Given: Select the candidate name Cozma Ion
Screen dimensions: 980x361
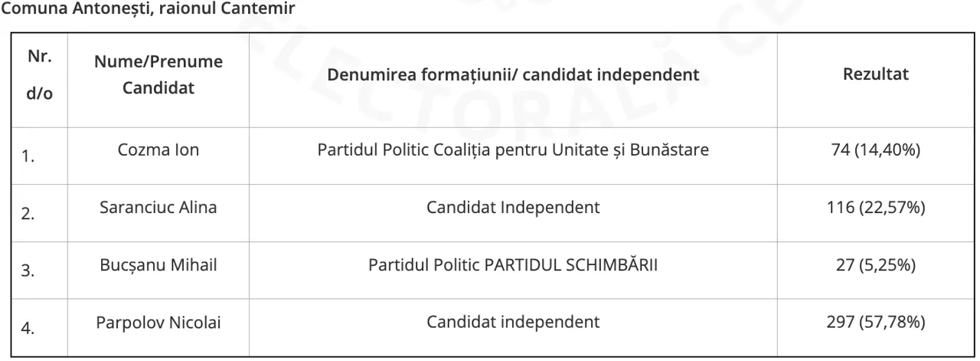Looking at the screenshot, I should click(x=158, y=150).
